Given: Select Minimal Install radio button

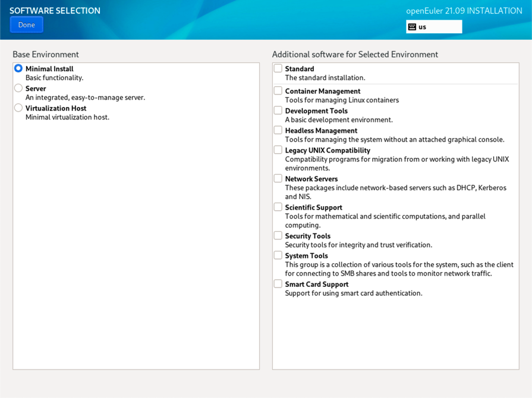Looking at the screenshot, I should click(18, 69).
